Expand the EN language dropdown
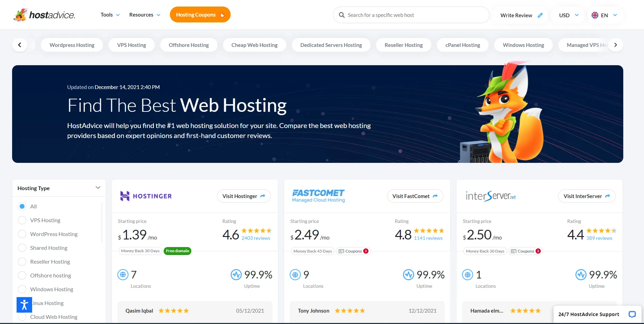 (605, 15)
